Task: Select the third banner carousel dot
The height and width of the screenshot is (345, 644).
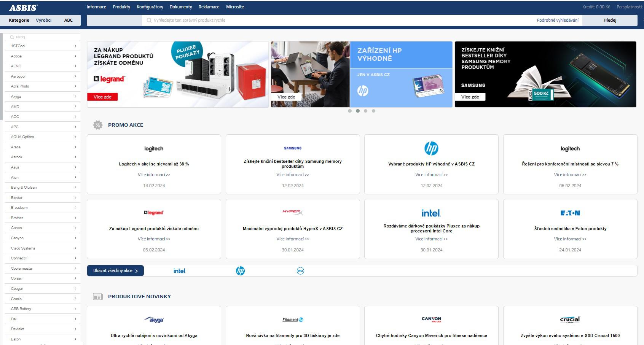Action: coord(366,111)
